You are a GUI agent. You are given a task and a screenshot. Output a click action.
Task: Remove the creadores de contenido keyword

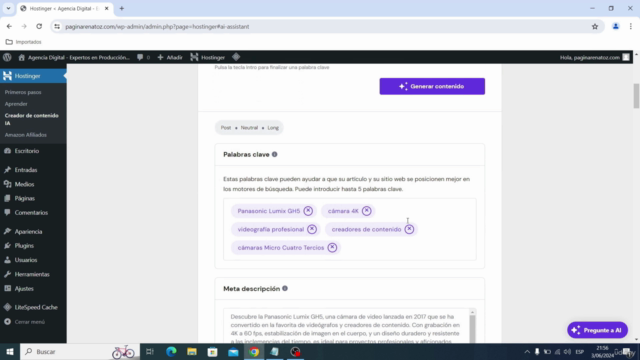click(409, 229)
